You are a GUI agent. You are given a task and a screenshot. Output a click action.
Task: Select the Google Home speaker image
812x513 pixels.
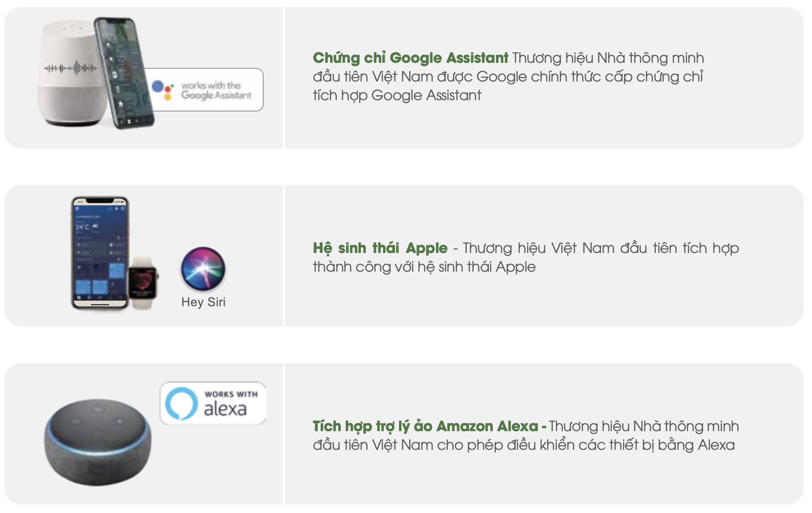pos(72,73)
